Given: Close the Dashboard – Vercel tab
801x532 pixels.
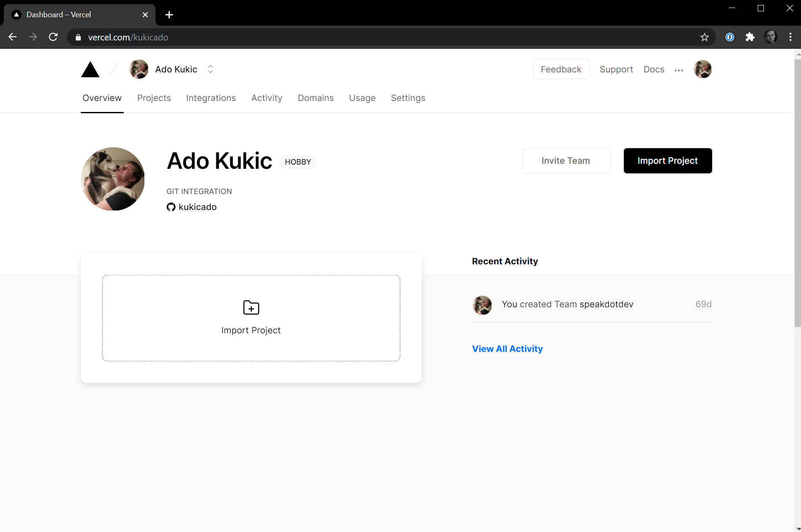Looking at the screenshot, I should pos(145,15).
